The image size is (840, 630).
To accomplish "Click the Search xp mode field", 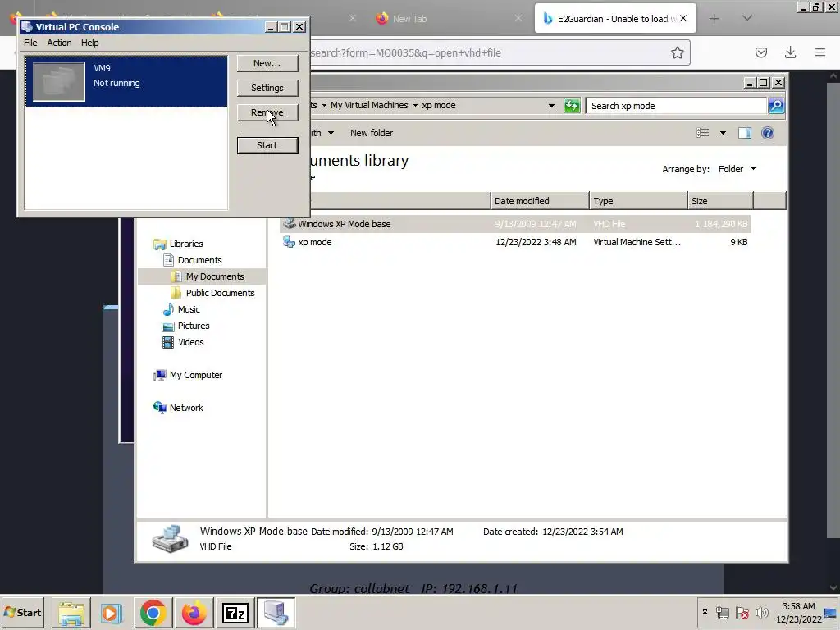I will (676, 106).
